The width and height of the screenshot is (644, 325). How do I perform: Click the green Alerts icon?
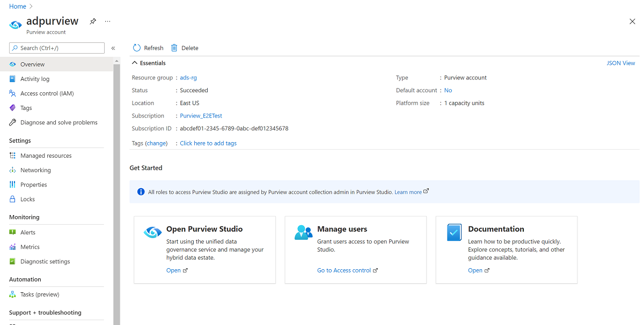[x=12, y=232]
